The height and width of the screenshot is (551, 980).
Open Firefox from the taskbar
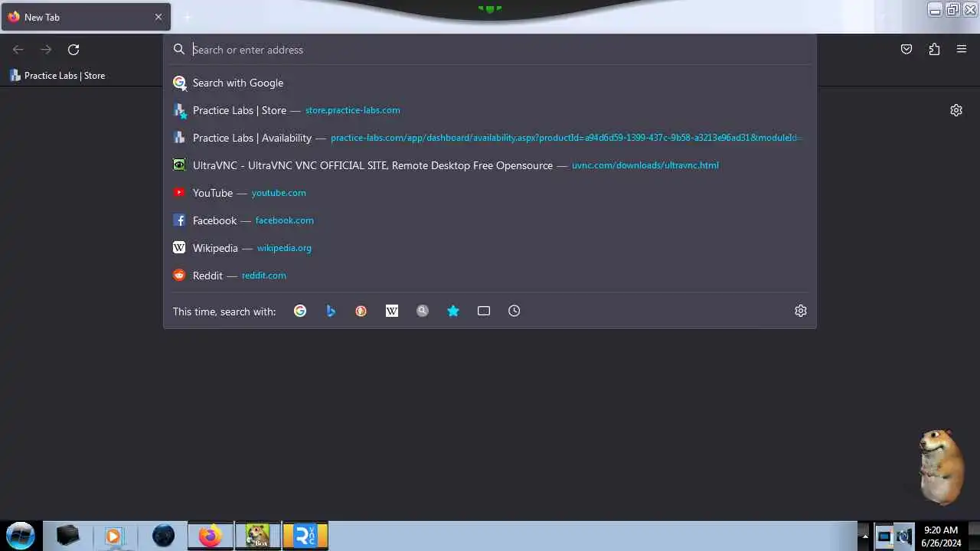210,536
